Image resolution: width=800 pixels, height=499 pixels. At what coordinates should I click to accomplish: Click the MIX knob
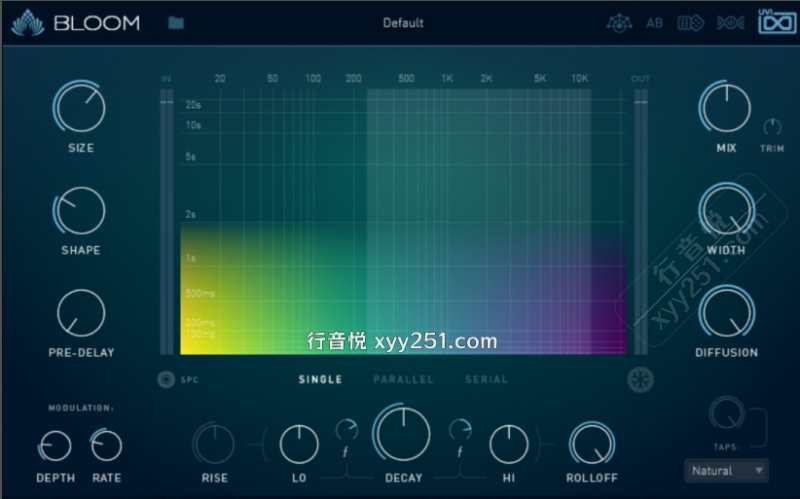tap(726, 108)
